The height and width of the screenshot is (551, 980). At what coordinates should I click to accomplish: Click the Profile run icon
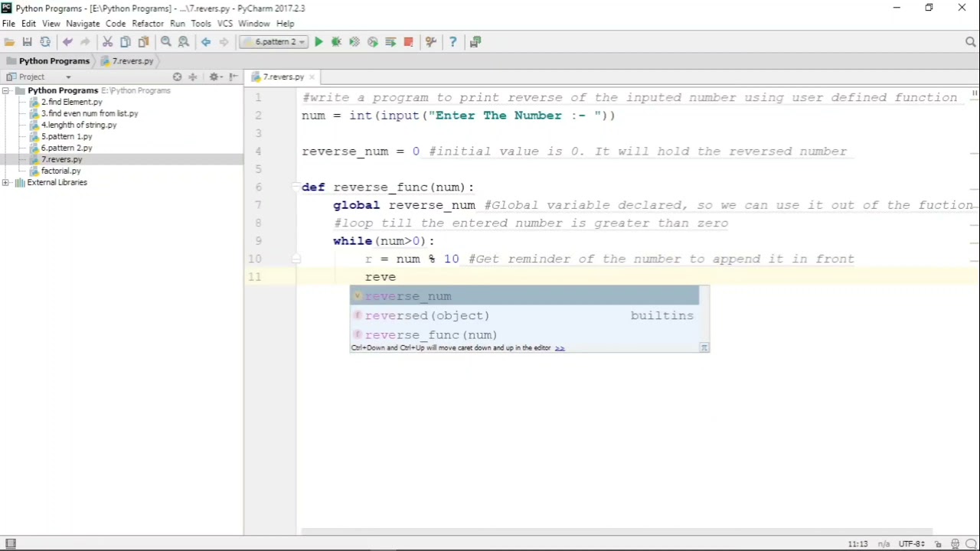pyautogui.click(x=373, y=42)
